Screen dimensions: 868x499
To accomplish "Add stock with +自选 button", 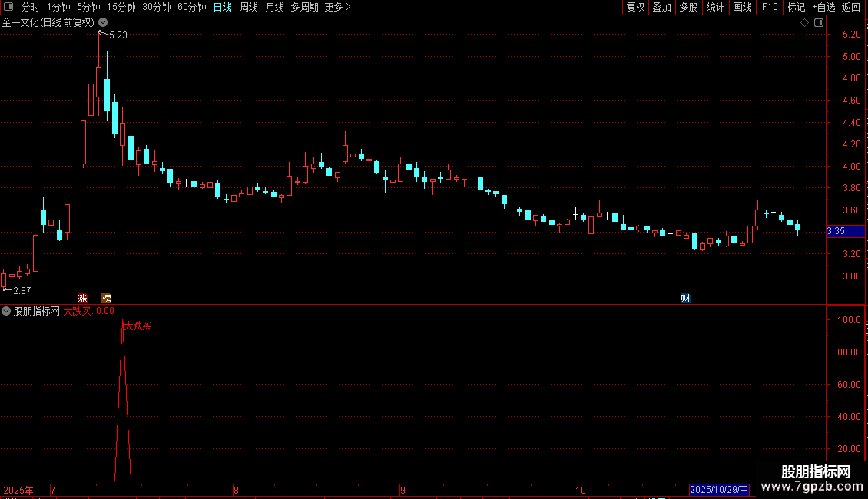I will pyautogui.click(x=823, y=7).
